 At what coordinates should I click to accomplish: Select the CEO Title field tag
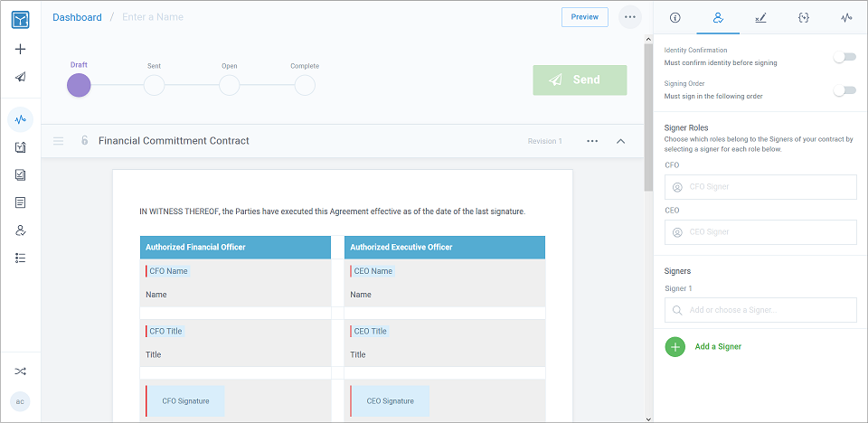point(369,331)
